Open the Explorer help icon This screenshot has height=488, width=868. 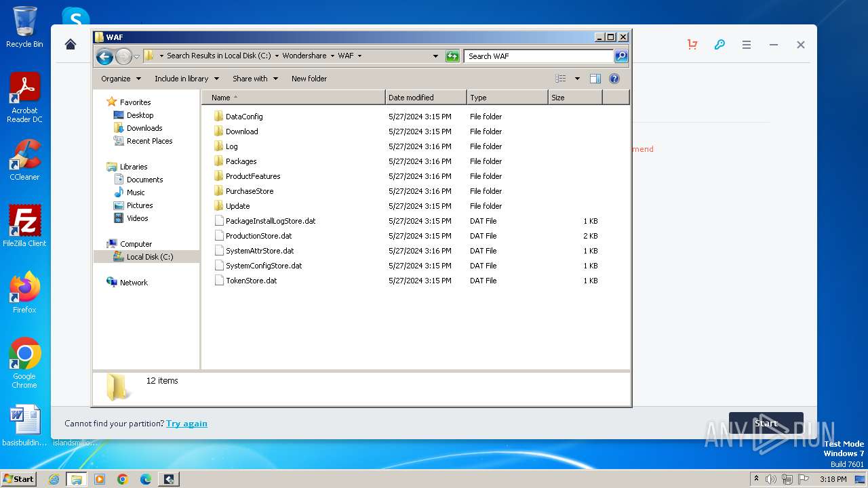point(614,79)
